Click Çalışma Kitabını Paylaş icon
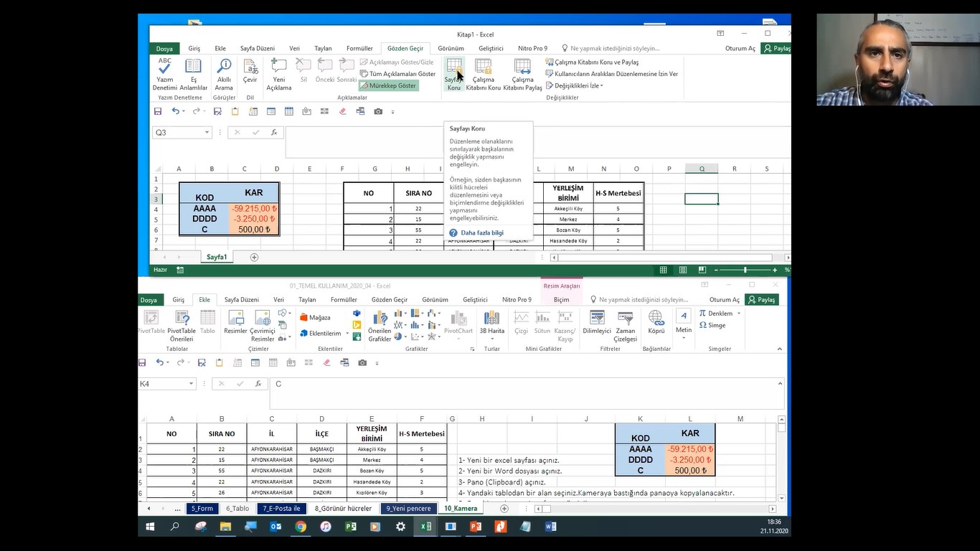The width and height of the screenshot is (980, 551). click(522, 74)
